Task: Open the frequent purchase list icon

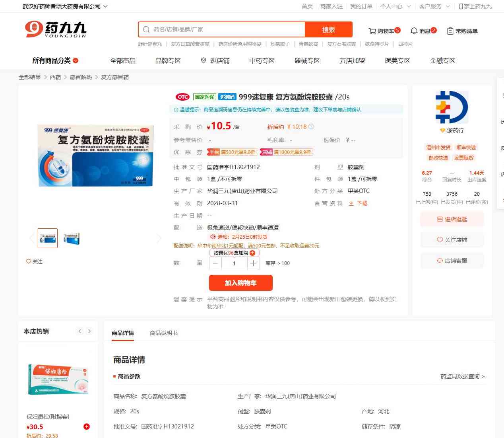Action: coord(450,31)
